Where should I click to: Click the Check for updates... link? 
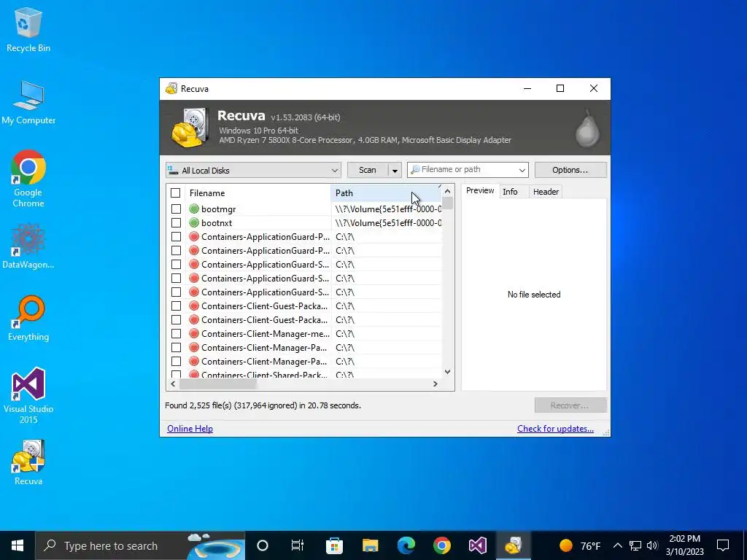point(555,429)
